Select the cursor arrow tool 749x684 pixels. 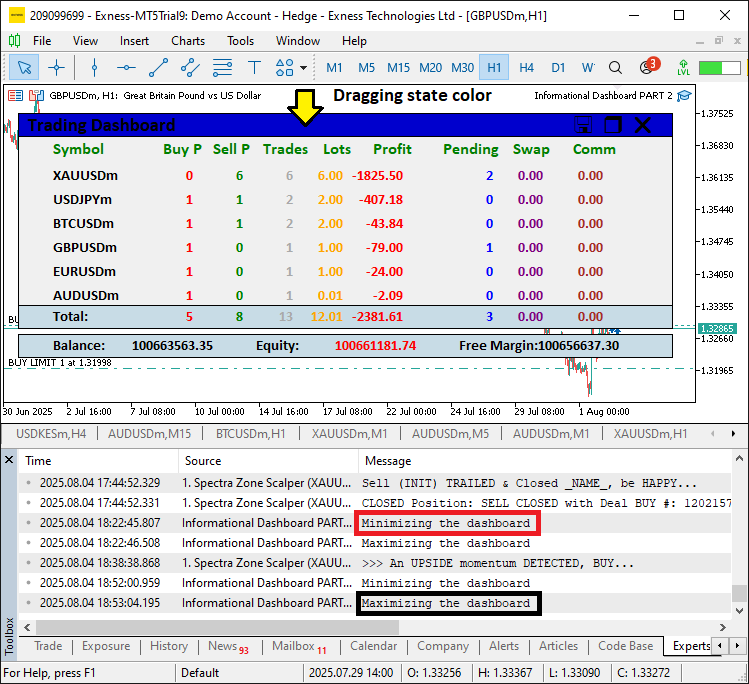point(24,67)
